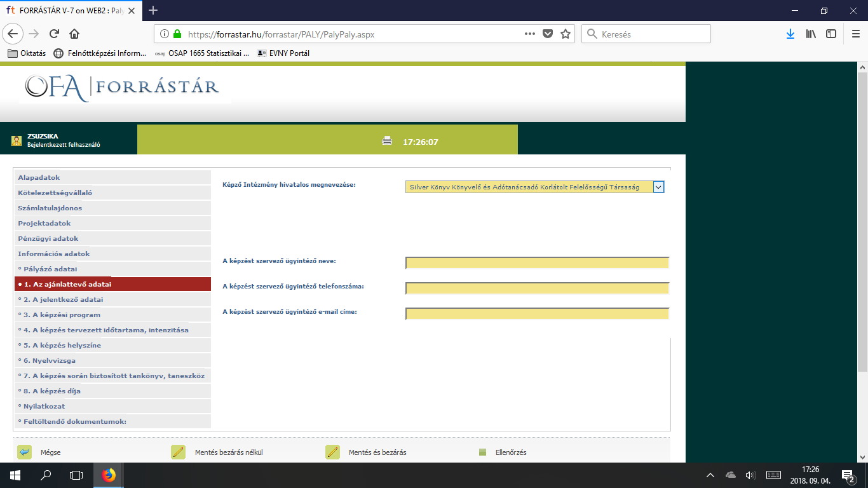Click the ügyintéző e-mail címe input field
The height and width of the screenshot is (488, 868).
(538, 314)
